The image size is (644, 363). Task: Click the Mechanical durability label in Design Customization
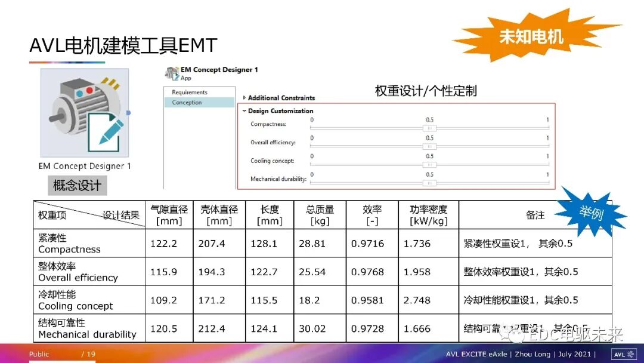pos(278,179)
